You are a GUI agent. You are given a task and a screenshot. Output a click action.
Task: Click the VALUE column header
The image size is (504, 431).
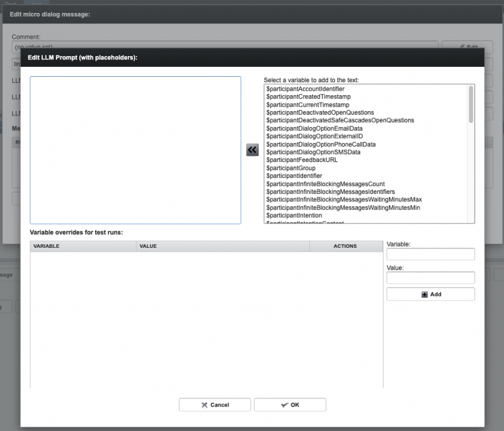click(222, 246)
